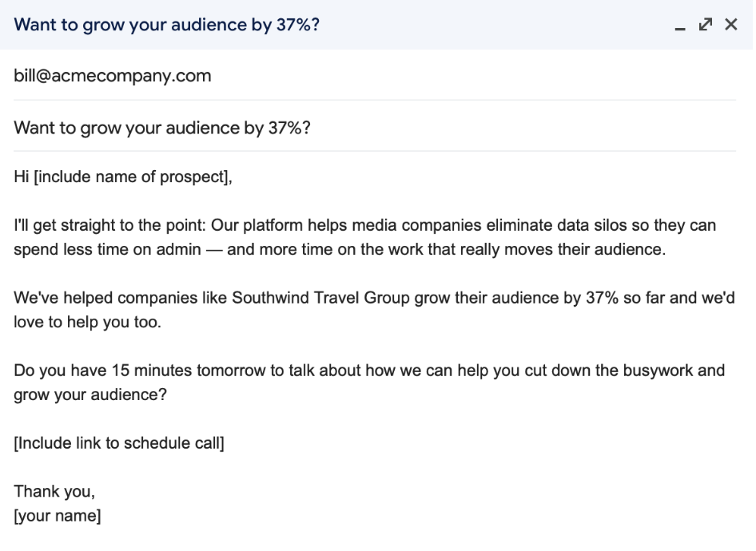Image resolution: width=756 pixels, height=551 pixels.
Task: Click the text 'grow your audience?' in body
Action: [90, 394]
